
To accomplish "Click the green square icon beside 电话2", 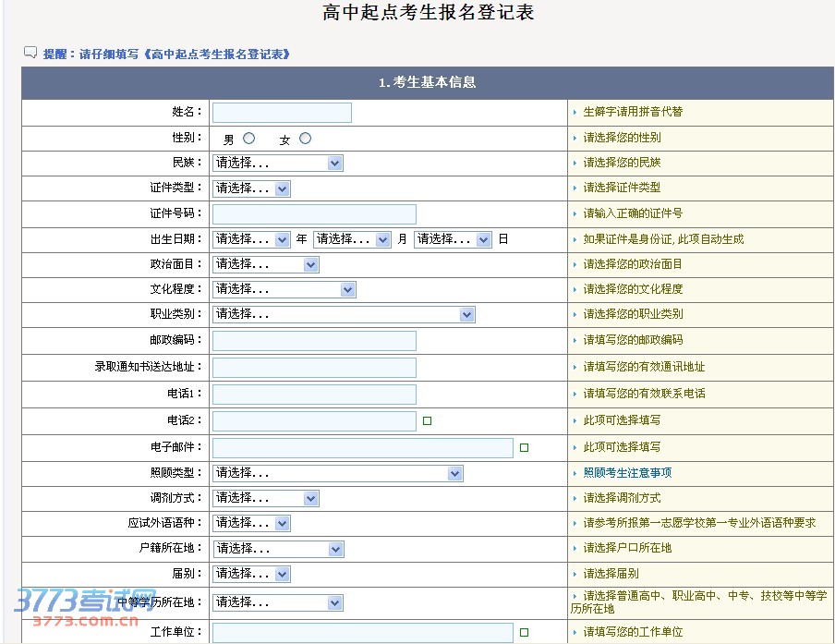I will tap(427, 421).
